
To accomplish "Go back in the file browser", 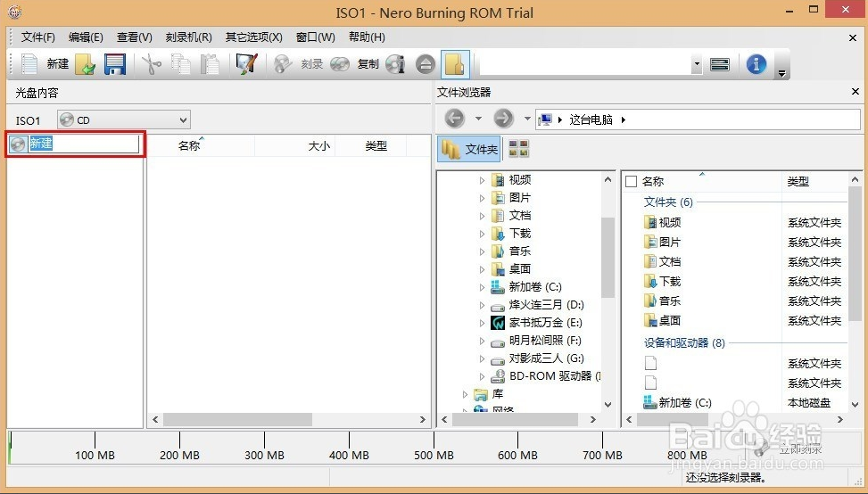I will [x=454, y=119].
